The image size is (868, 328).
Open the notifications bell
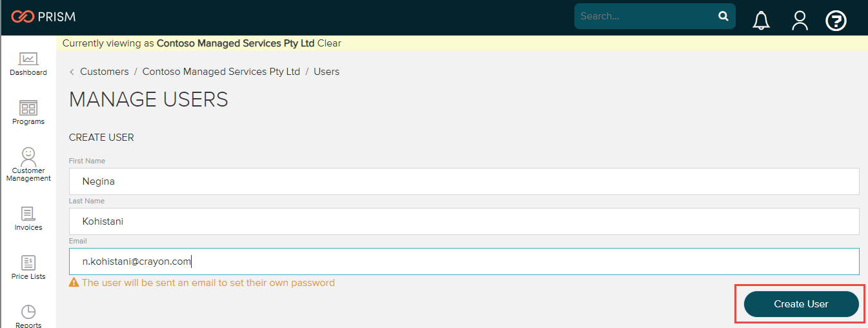762,21
